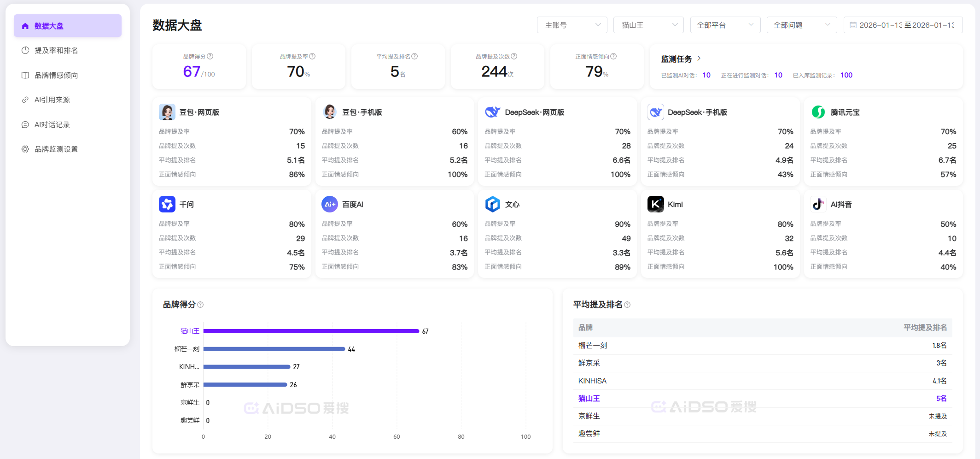Click help icon next to 正面情感倾向 metric
980x459 pixels.
click(613, 56)
